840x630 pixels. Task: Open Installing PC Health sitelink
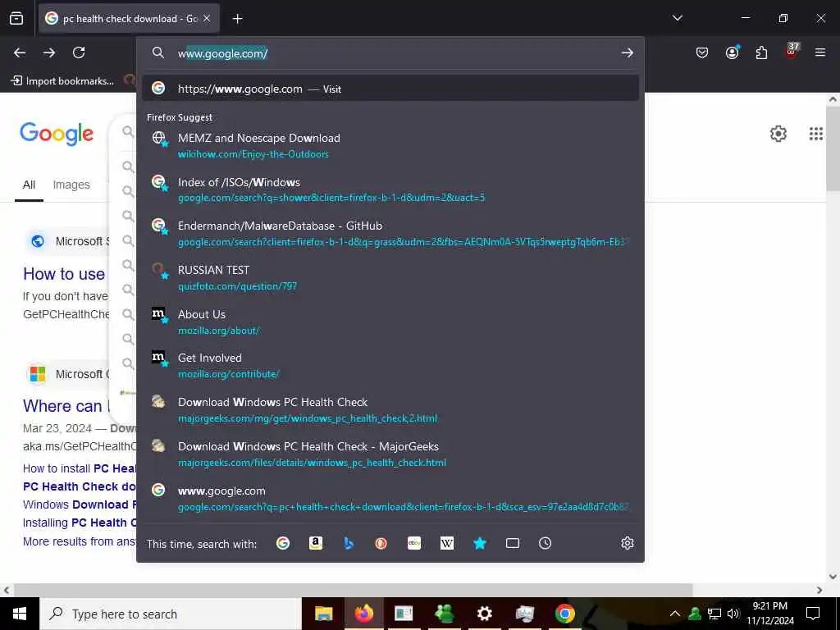[80, 523]
